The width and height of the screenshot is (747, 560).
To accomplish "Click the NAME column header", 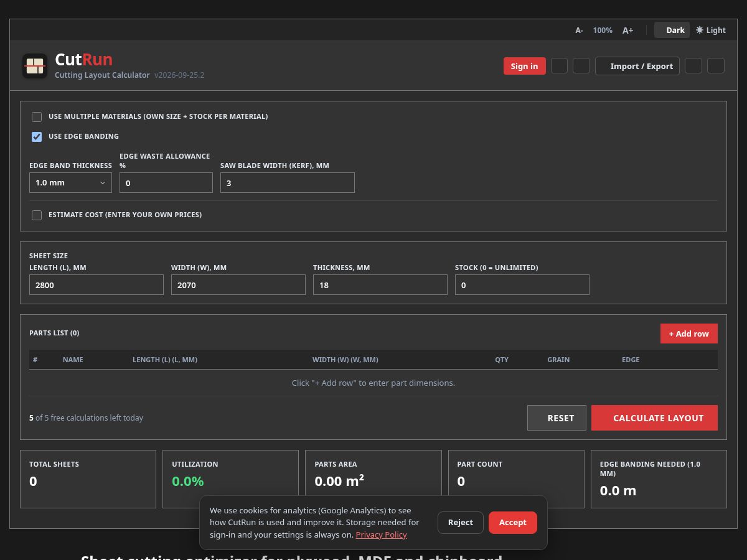I will 73,360.
